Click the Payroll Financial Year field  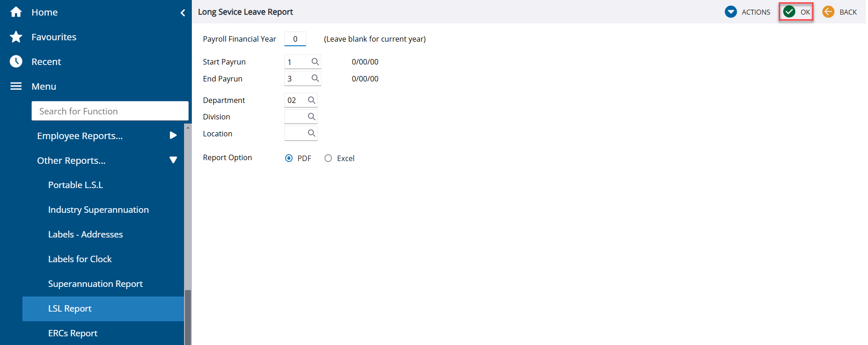295,39
